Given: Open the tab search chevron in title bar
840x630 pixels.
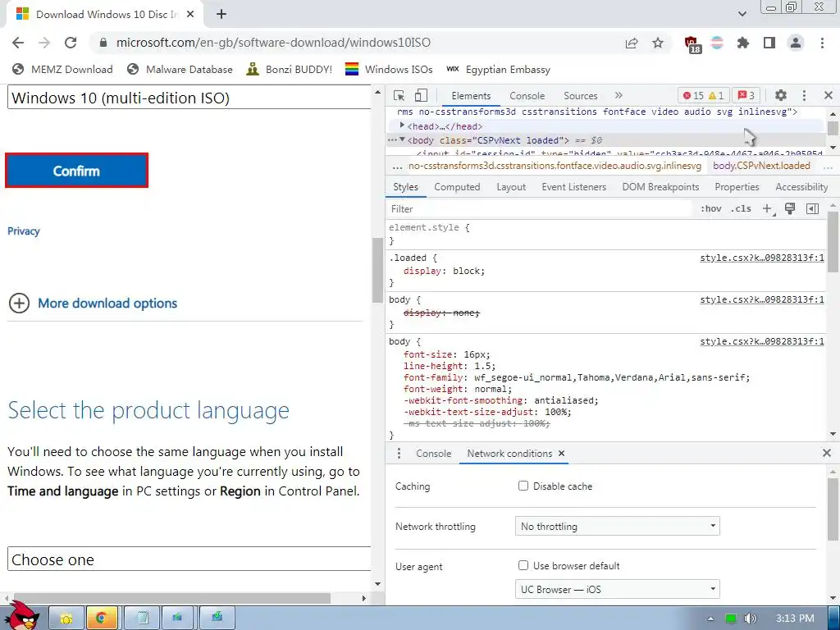Looking at the screenshot, I should click(742, 15).
